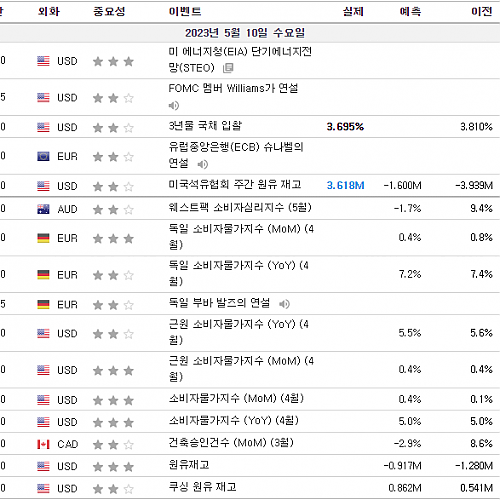Click the 실제 column header

pyautogui.click(x=353, y=12)
